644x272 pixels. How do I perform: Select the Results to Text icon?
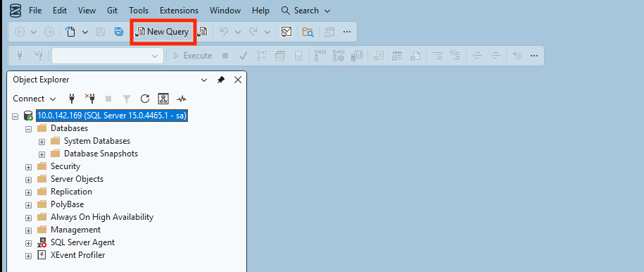click(378, 56)
